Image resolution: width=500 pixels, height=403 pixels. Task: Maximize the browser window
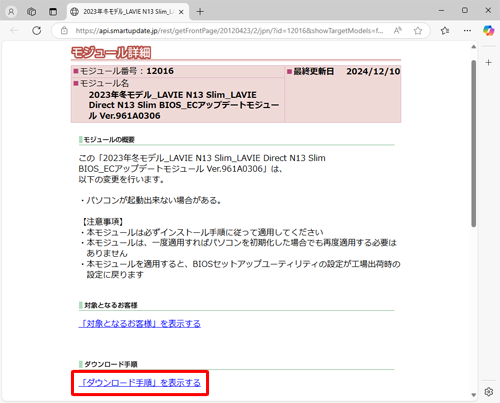click(x=465, y=11)
